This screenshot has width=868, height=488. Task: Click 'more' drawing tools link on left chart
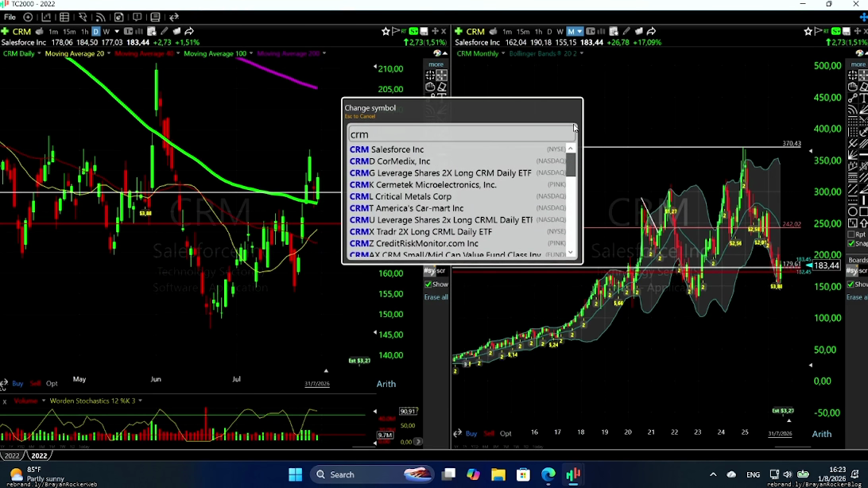[x=436, y=64]
